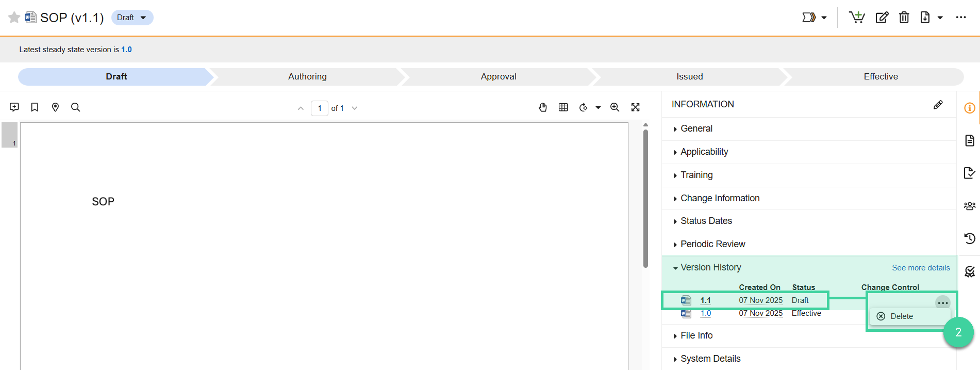Click the Word document icon beside title

[30, 18]
